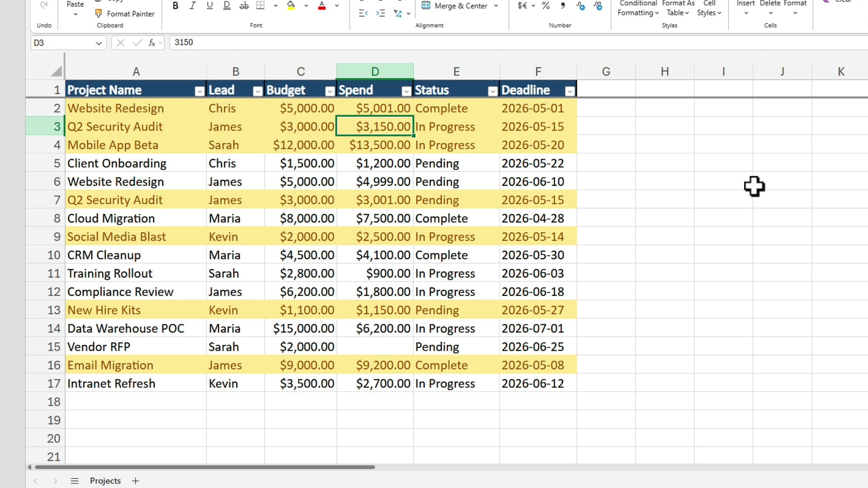Open the Cell Styles gallery
This screenshot has height=488, width=868.
click(x=709, y=8)
